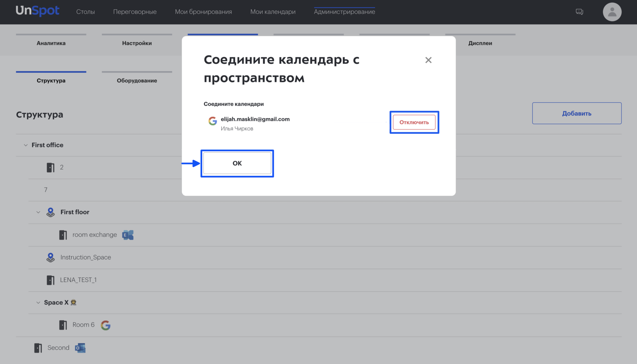Go to Мои календари

[x=273, y=12]
